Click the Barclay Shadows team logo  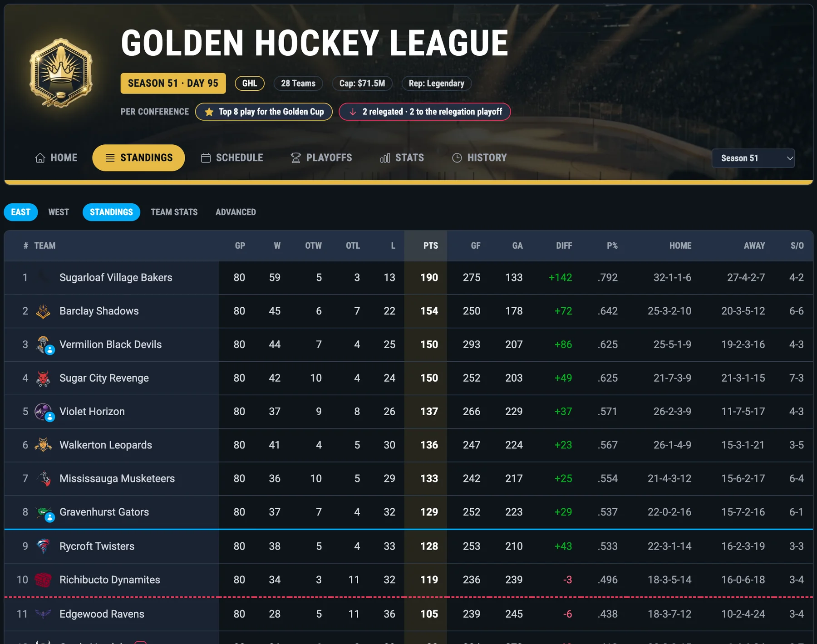(x=43, y=311)
